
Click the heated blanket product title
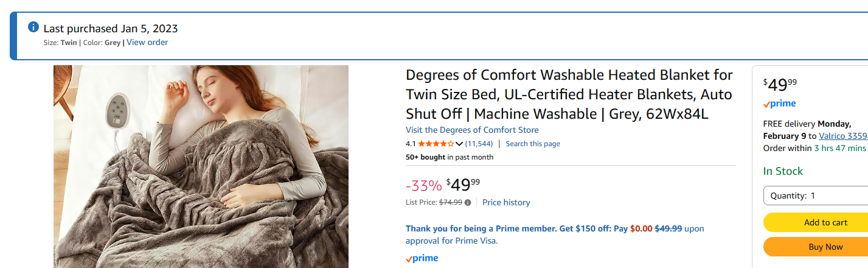[x=569, y=94]
